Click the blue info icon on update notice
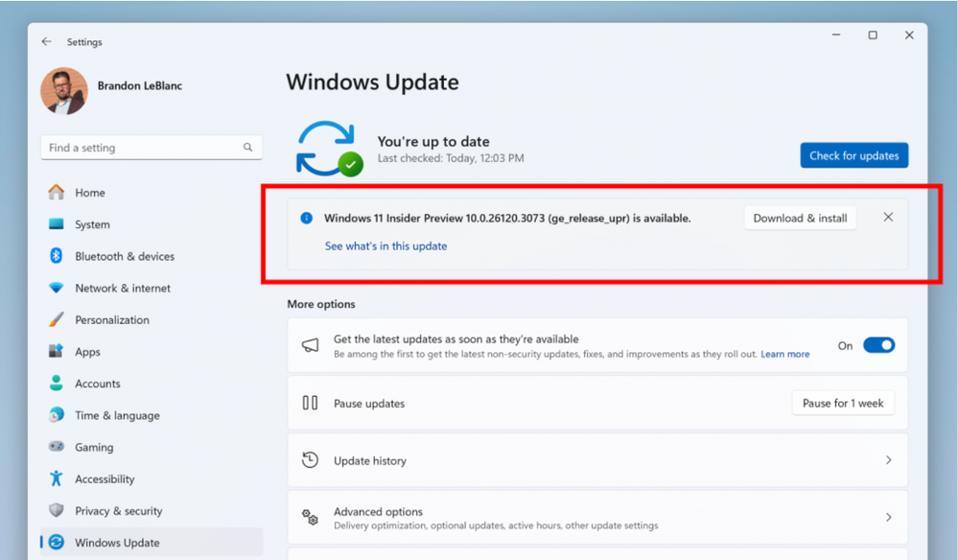The height and width of the screenshot is (560, 957). pyautogui.click(x=307, y=218)
